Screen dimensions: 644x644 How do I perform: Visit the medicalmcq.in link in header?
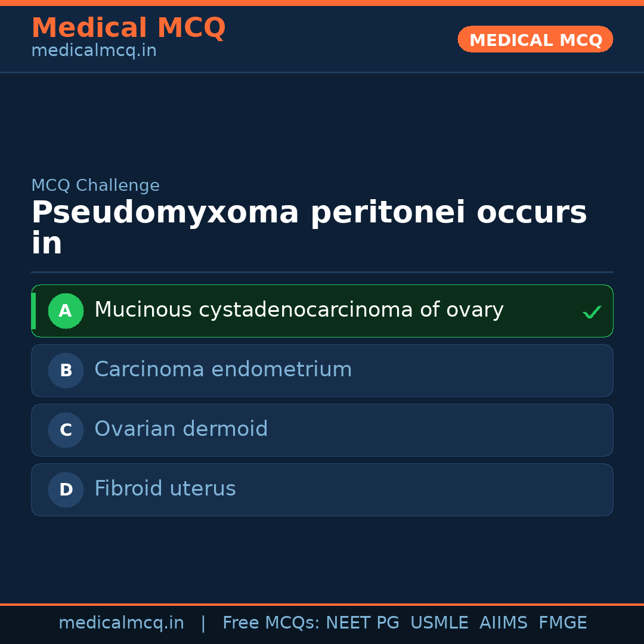click(x=93, y=50)
